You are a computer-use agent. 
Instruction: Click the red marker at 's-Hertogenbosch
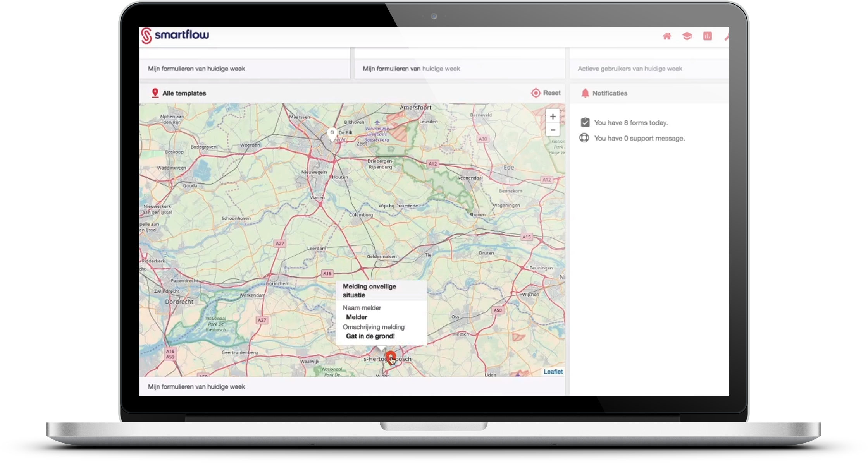[x=390, y=356]
